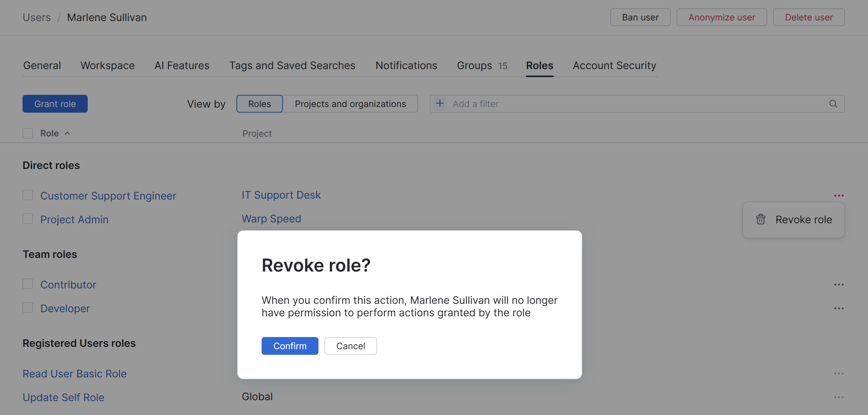Confirm revoking the role

click(x=290, y=346)
